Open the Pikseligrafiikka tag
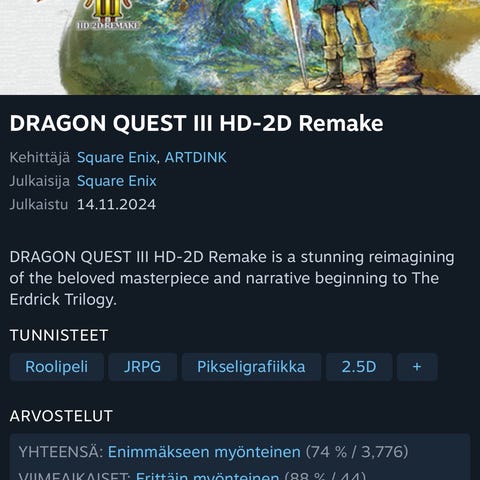The image size is (480, 480). coord(251,367)
